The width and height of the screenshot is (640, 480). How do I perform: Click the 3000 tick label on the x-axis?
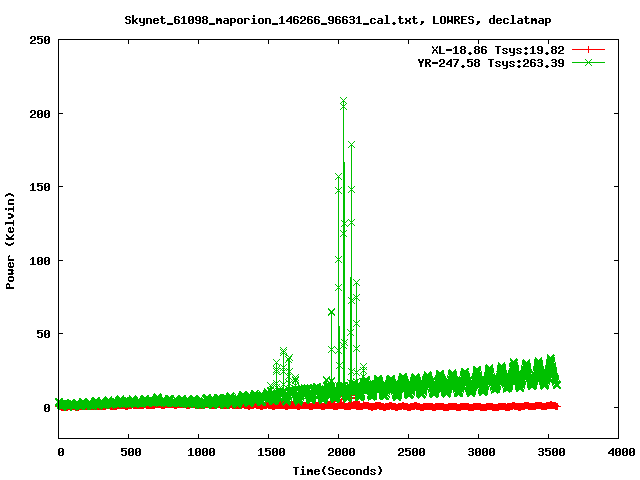tap(479, 452)
